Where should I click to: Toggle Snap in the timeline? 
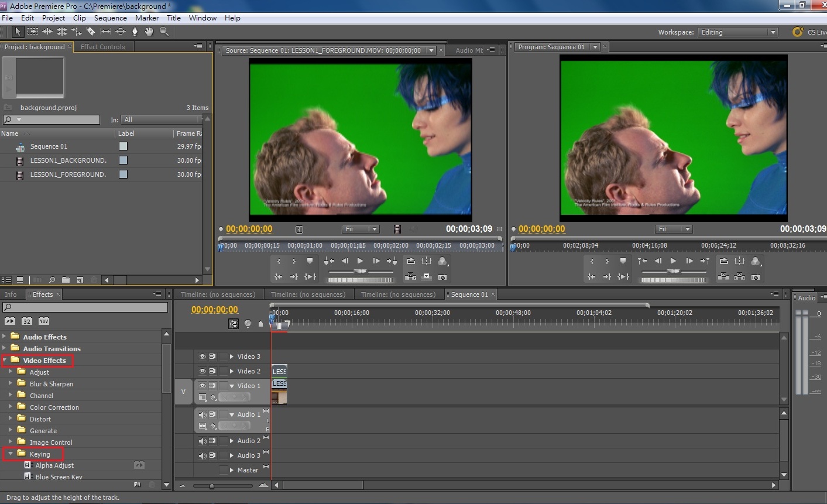234,324
